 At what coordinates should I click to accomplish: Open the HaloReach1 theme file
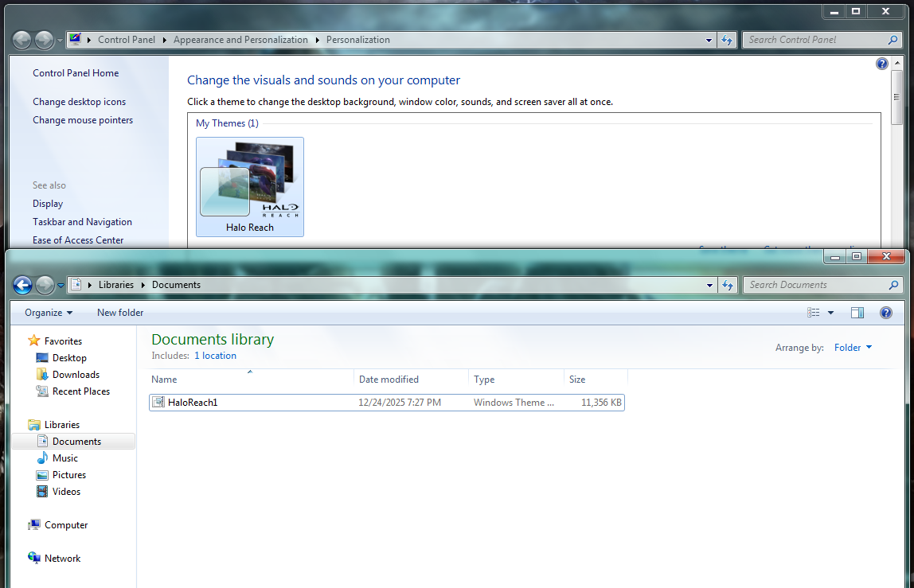point(193,403)
